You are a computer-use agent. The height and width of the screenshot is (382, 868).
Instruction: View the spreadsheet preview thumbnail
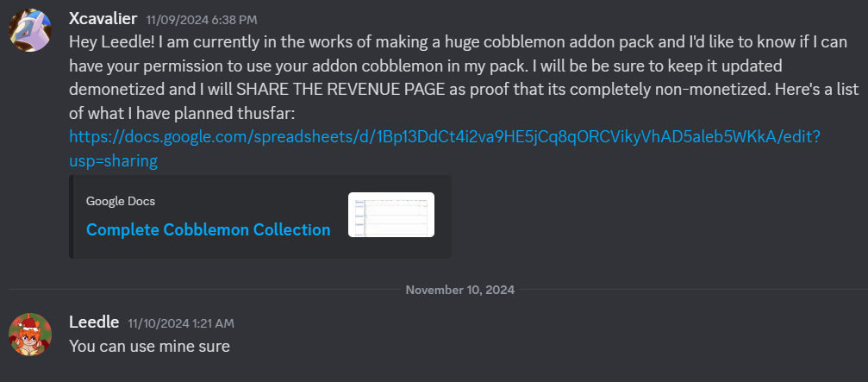(390, 215)
